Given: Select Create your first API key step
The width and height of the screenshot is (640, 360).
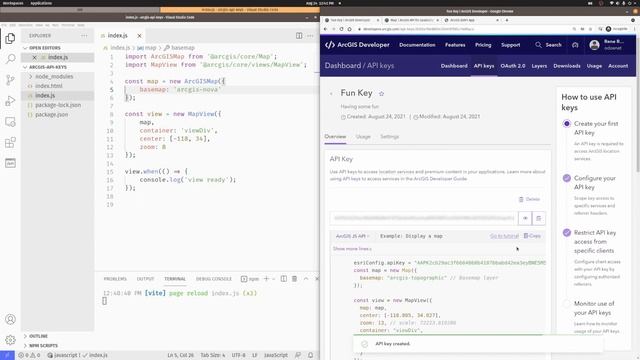Looking at the screenshot, I should point(567,124).
